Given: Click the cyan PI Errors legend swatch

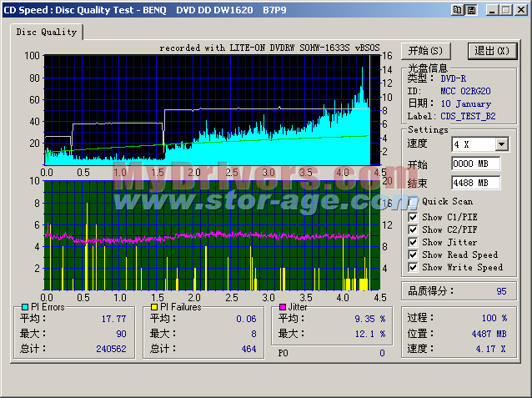Looking at the screenshot, I should [24, 307].
